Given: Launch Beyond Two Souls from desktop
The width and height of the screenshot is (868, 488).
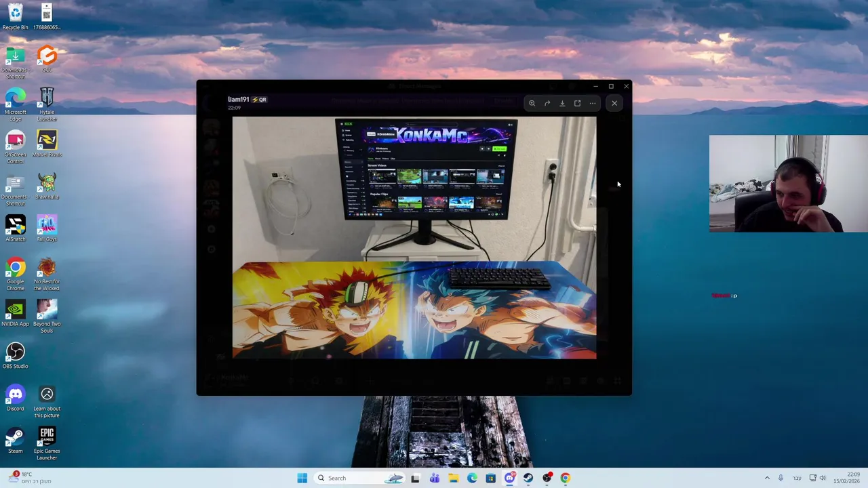Looking at the screenshot, I should [x=47, y=317].
